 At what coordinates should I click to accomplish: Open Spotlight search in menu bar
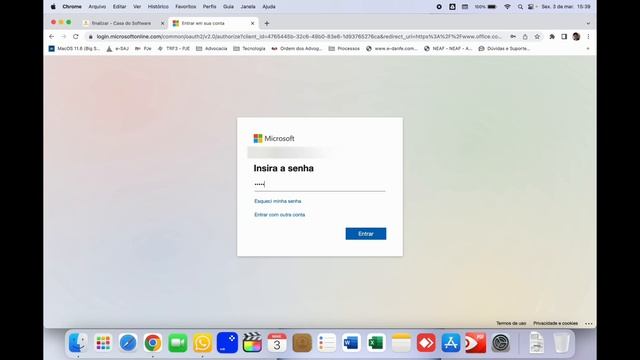(520, 7)
